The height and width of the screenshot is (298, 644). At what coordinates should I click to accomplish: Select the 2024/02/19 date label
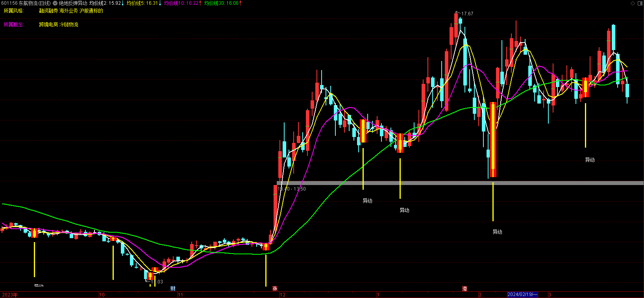tap(522, 294)
